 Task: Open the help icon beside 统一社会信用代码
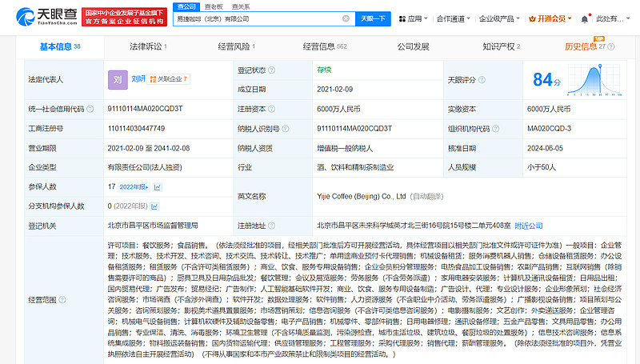click(90, 109)
